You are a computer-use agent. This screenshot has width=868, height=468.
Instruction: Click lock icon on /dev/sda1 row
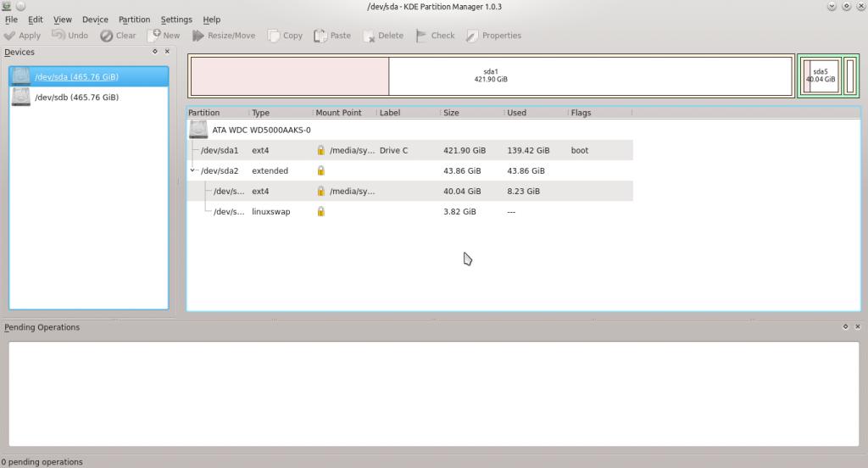321,150
